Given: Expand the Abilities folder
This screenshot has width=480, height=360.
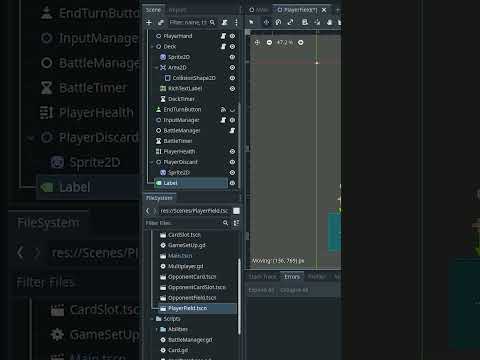Looking at the screenshot, I should (x=157, y=329).
